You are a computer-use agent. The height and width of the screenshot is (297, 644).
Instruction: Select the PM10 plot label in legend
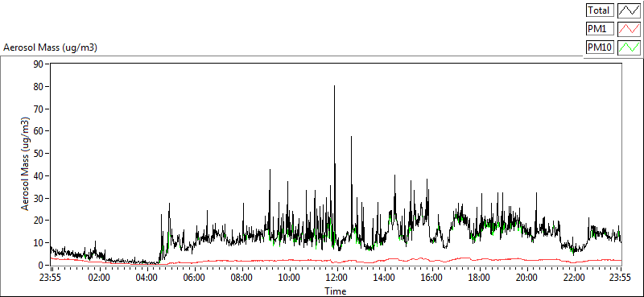click(x=600, y=47)
